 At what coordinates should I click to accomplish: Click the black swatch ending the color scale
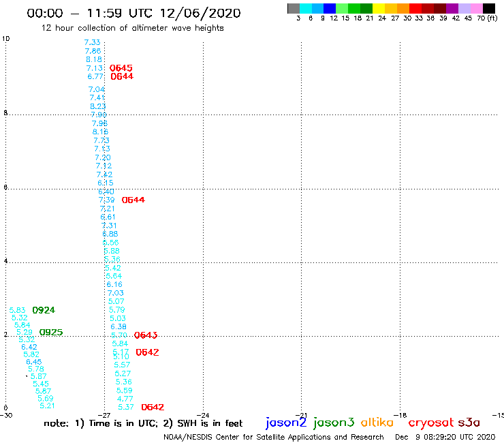[x=488, y=8]
